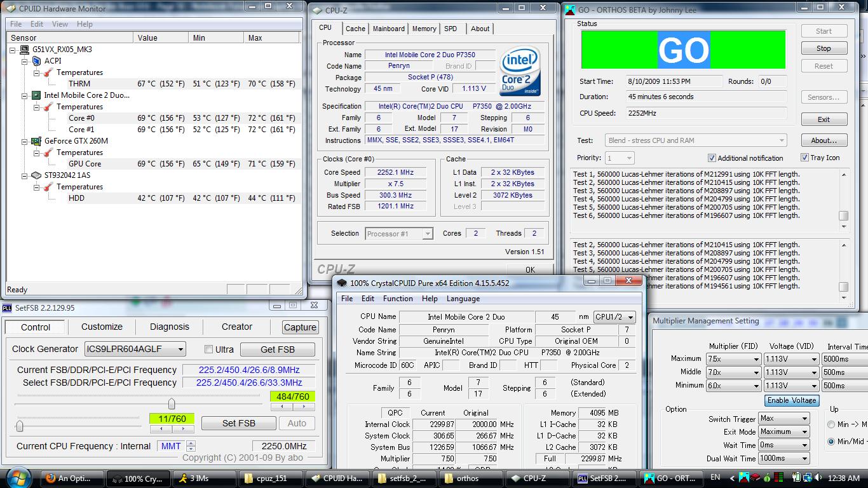Screen dimensions: 868x488
Task: Click the Set FSB button
Action: (239, 423)
